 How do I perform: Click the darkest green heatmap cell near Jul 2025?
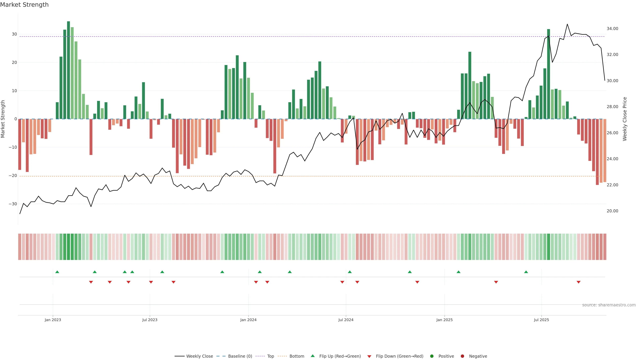tap(549, 247)
